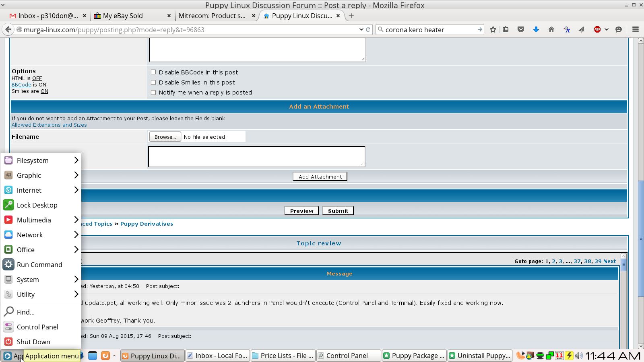Expand the Multimedia submenu
The height and width of the screenshot is (362, 644).
(41, 220)
